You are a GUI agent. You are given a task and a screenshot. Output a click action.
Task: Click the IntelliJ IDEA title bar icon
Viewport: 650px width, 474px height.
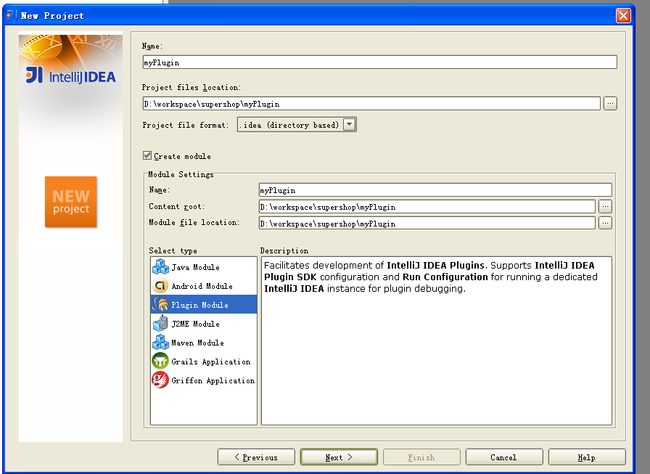[11, 15]
